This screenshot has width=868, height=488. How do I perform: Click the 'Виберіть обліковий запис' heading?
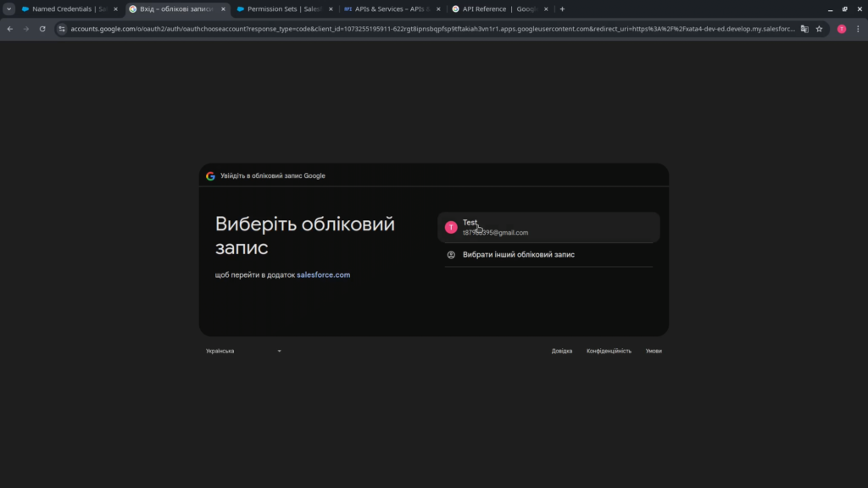305,236
